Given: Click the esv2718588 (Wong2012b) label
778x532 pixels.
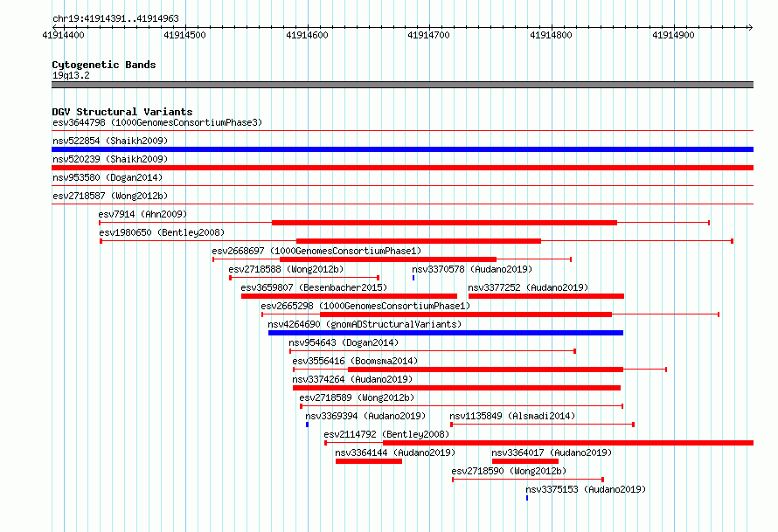Looking at the screenshot, I should pos(286,269).
